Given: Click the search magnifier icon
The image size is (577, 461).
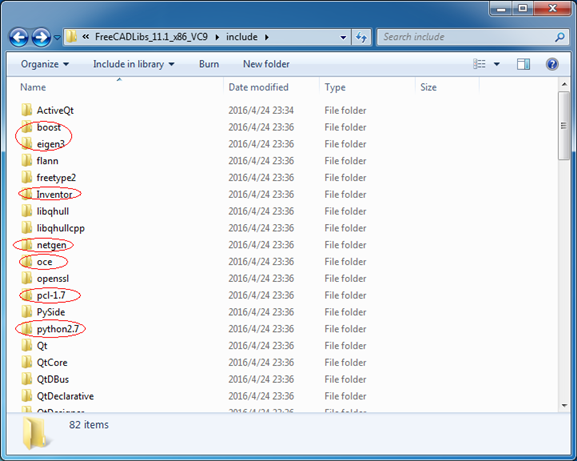Looking at the screenshot, I should (x=560, y=37).
